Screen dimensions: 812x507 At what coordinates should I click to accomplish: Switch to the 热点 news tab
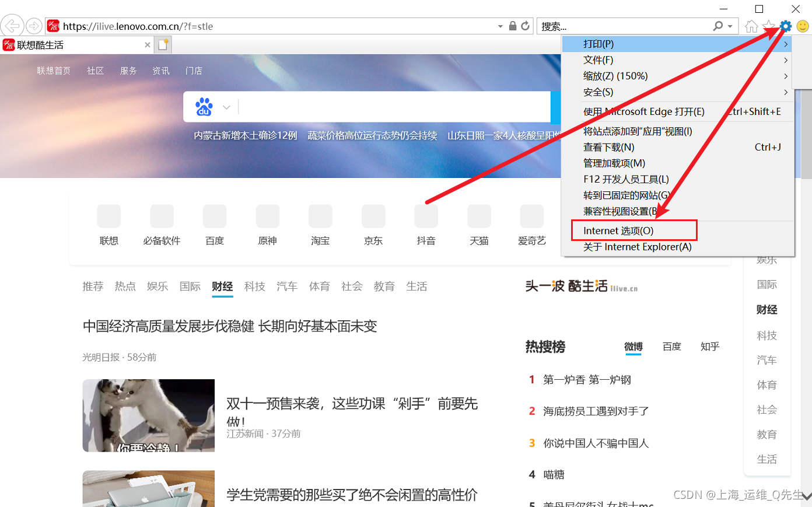click(x=125, y=286)
